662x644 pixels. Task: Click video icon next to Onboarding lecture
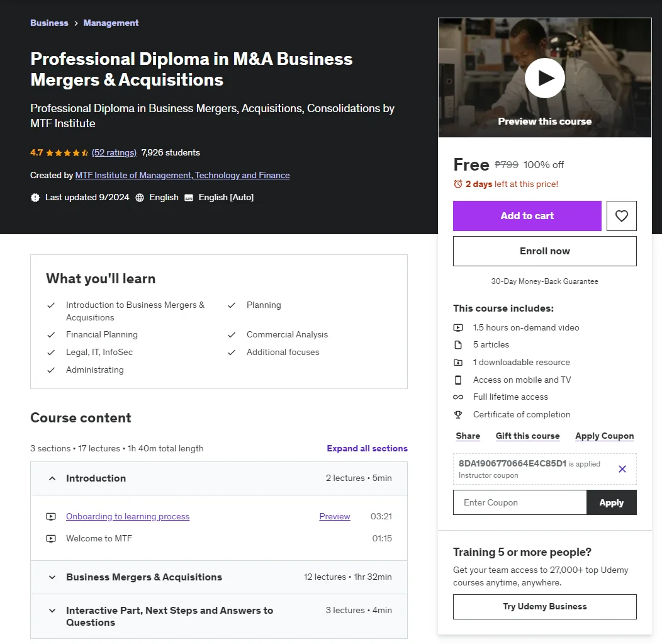coord(51,516)
